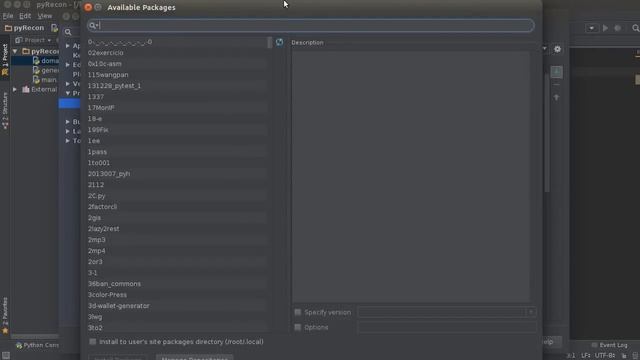The height and width of the screenshot is (360, 640).
Task: Expand the Ap settings category
Action: [68, 46]
